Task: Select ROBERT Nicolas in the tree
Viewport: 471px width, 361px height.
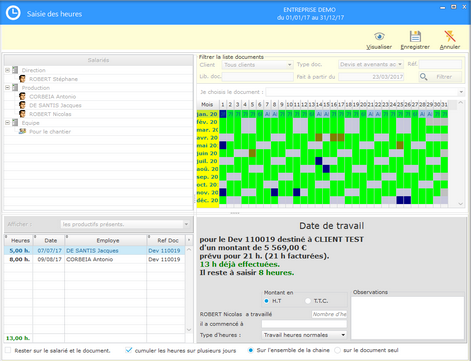Action: (50, 114)
